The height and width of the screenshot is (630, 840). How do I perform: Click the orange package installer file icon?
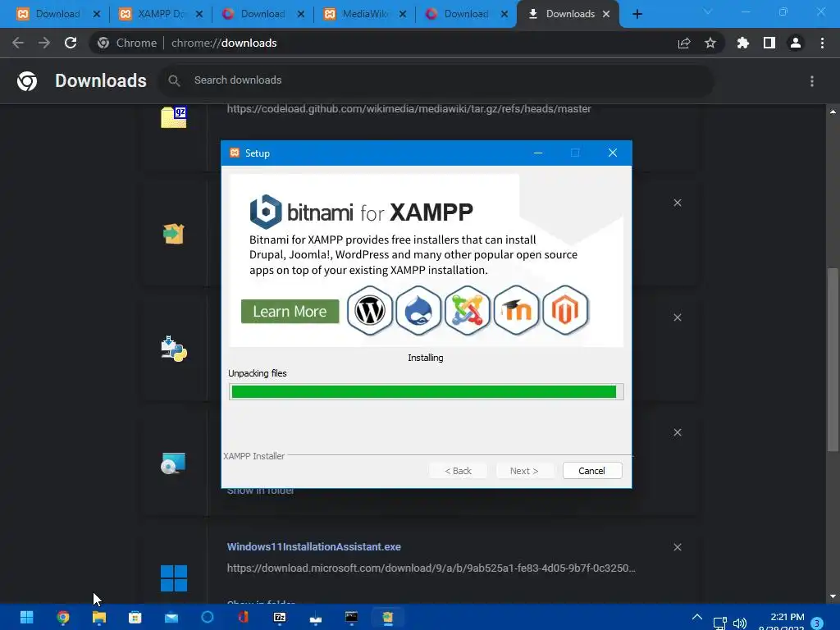tap(174, 234)
